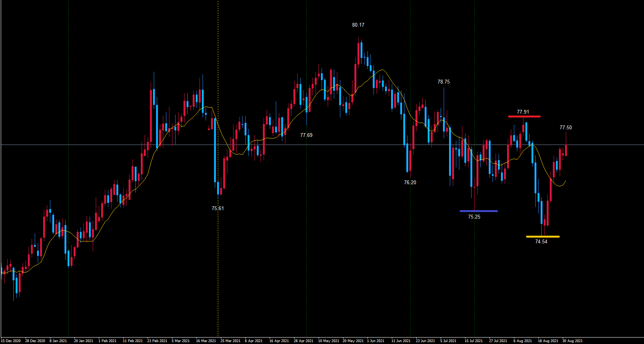
Task: Click the 6 Aug 2021 date label
Action: pyautogui.click(x=522, y=341)
